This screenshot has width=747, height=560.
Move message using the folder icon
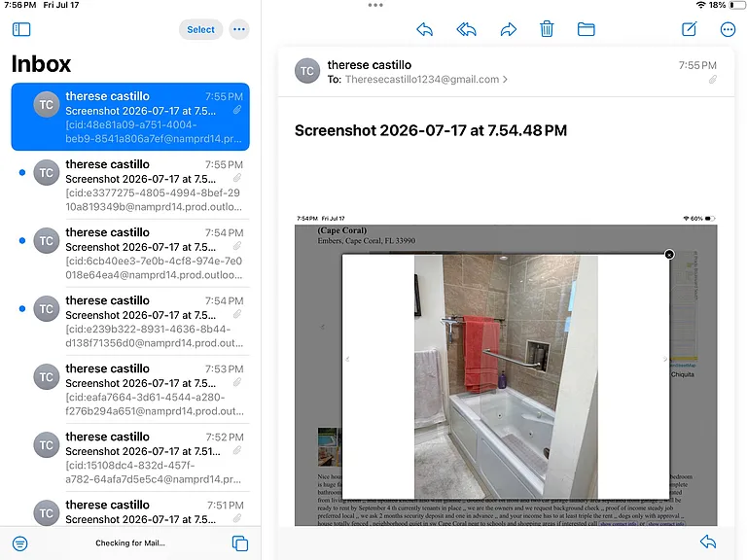coord(586,29)
